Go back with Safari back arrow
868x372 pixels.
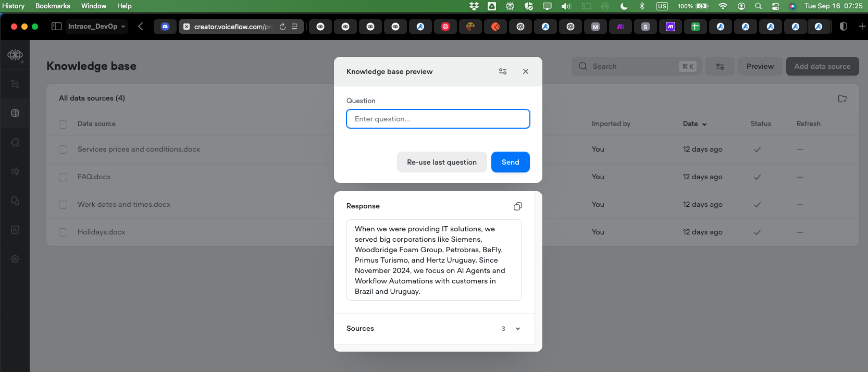140,26
